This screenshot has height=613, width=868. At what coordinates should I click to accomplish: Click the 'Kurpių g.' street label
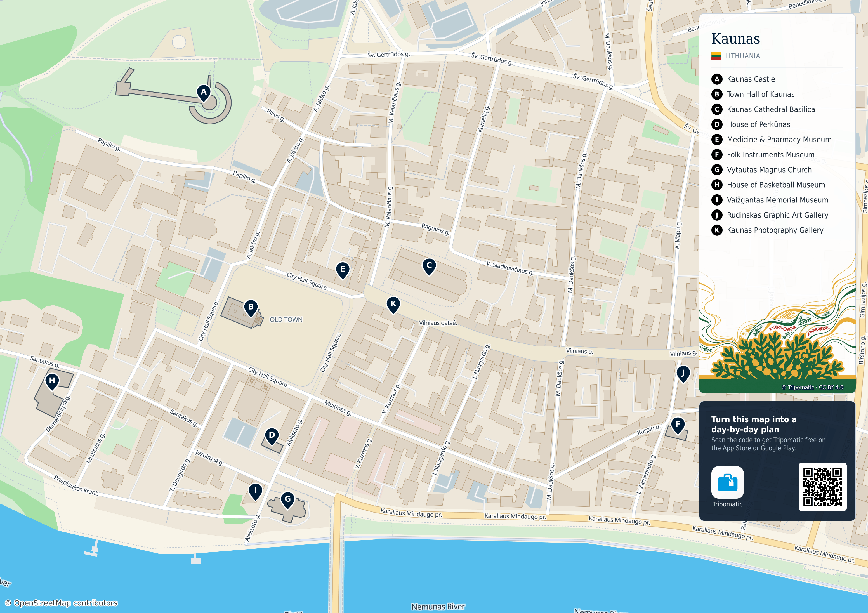pyautogui.click(x=649, y=430)
